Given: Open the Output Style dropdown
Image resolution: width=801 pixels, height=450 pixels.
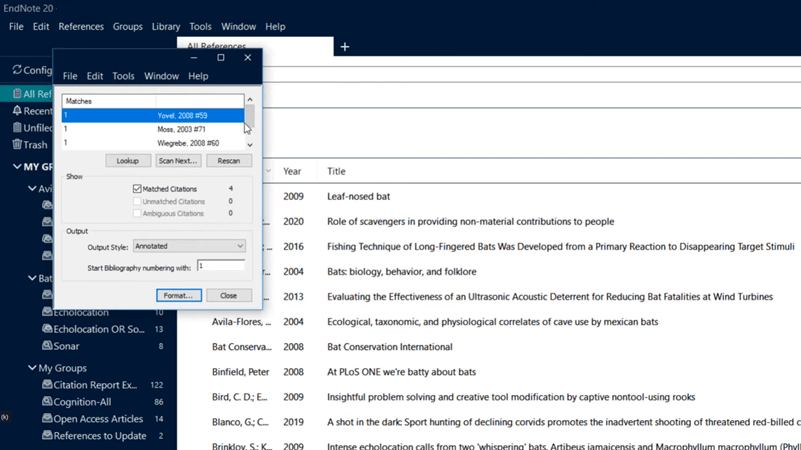Looking at the screenshot, I should 189,246.
